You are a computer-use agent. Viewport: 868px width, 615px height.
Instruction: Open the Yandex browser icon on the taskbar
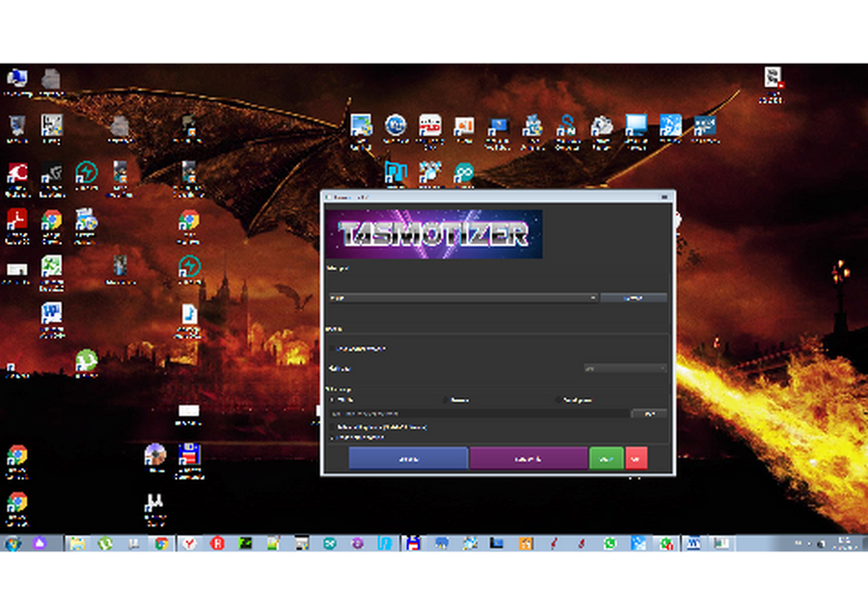pos(189,544)
